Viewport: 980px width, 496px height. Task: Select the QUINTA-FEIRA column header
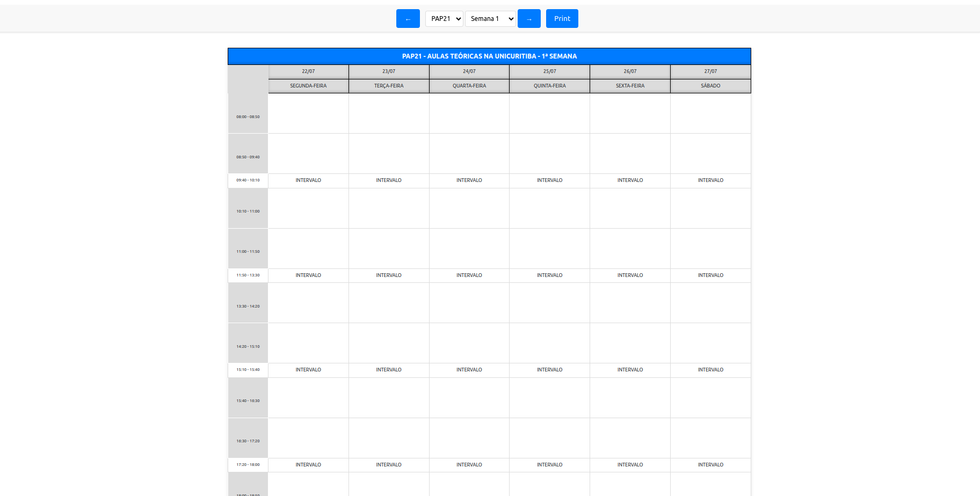click(549, 86)
